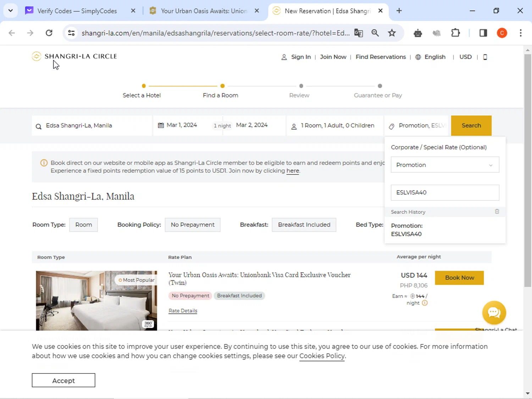Screen dimensions: 532x399
Task: Click the promotion tag icon
Action: (392, 126)
